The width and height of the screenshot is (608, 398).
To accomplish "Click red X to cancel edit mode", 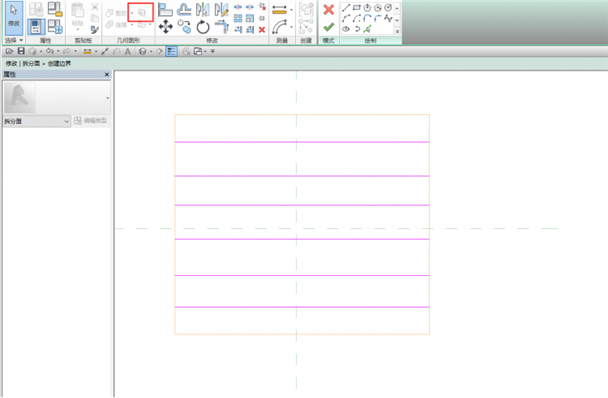I will click(x=328, y=10).
